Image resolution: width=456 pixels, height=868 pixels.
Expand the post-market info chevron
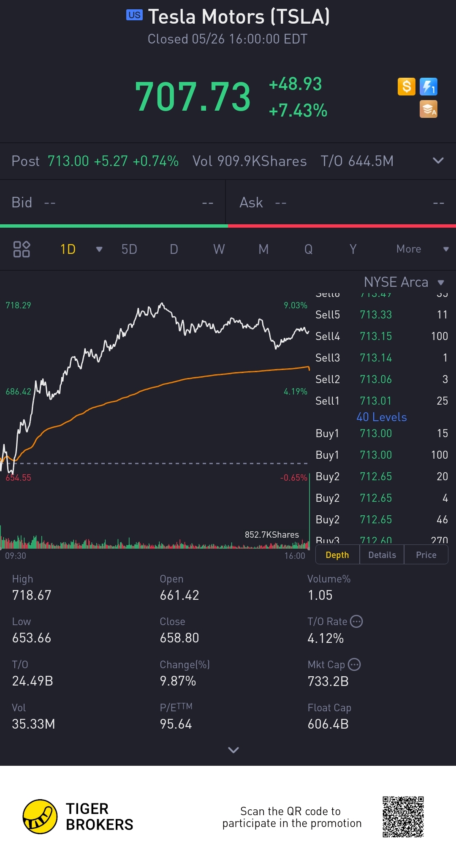438,161
